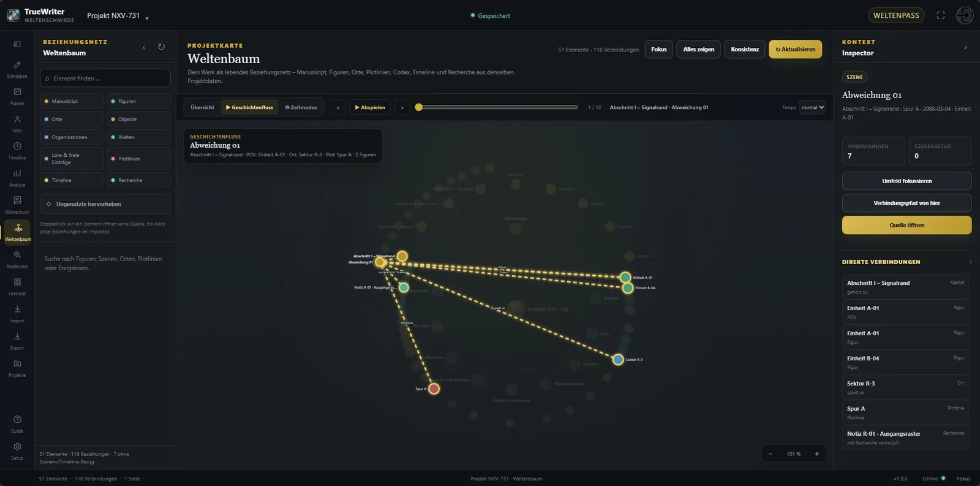The image size is (980, 486).
Task: Open the Schreiben pen icon in sidebar
Action: (x=17, y=65)
